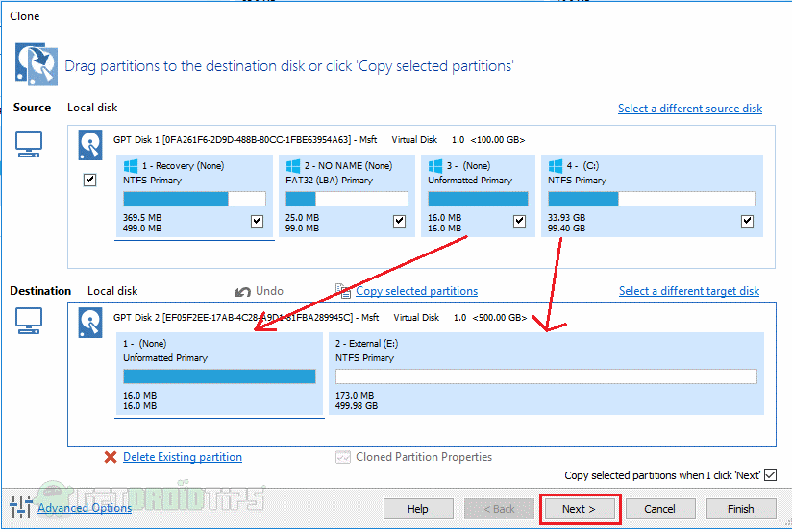
Task: Uncheck the C: partition checkbox
Action: [x=747, y=221]
